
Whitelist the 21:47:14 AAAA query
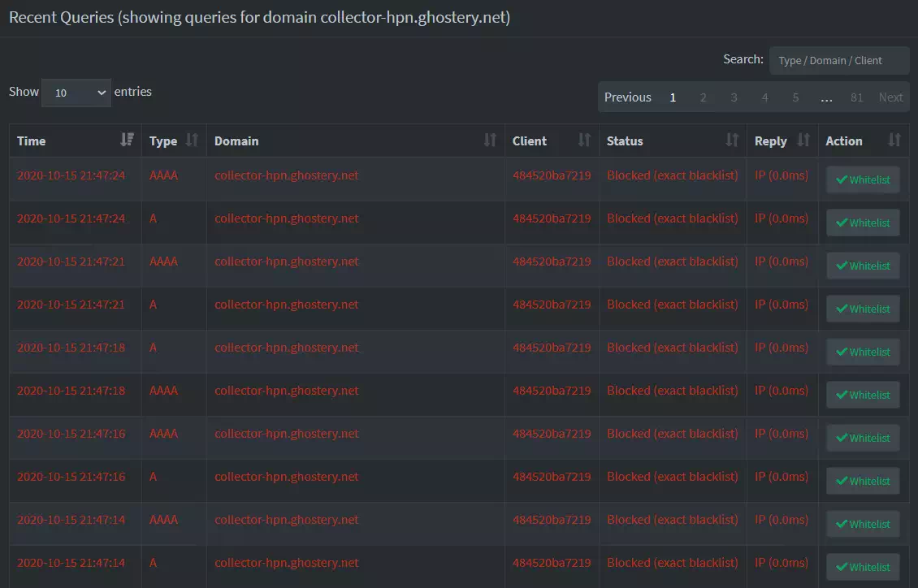863,524
